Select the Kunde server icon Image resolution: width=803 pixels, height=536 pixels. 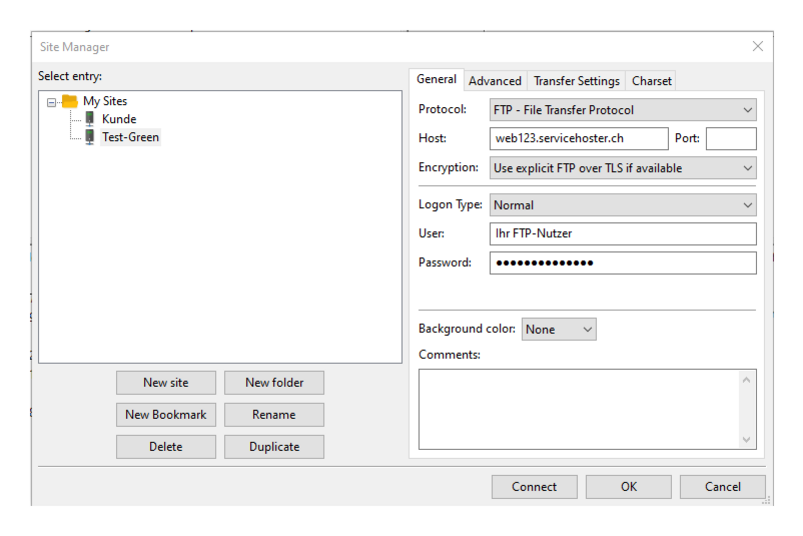pyautogui.click(x=90, y=119)
